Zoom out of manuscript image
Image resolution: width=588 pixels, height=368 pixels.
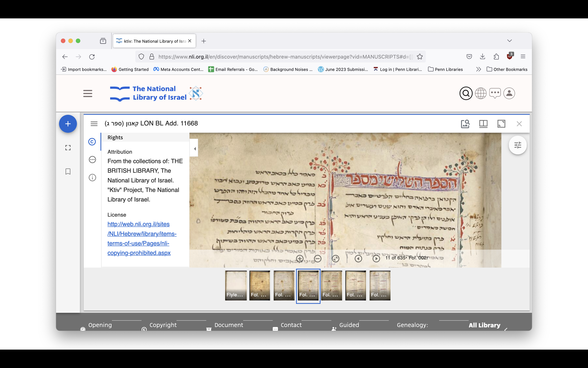[x=317, y=258]
